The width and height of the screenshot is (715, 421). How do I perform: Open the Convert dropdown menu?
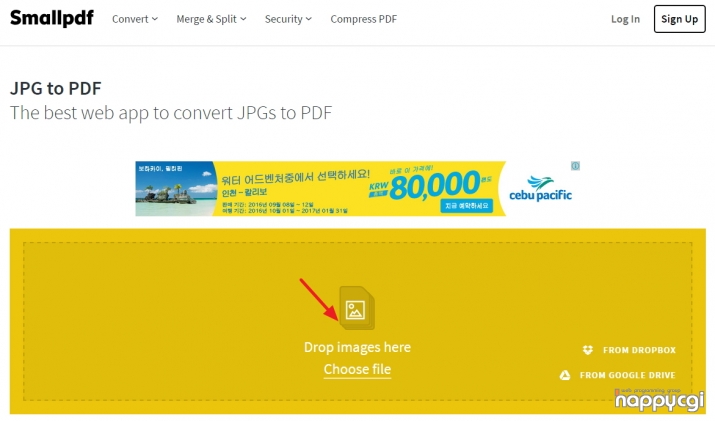point(135,19)
